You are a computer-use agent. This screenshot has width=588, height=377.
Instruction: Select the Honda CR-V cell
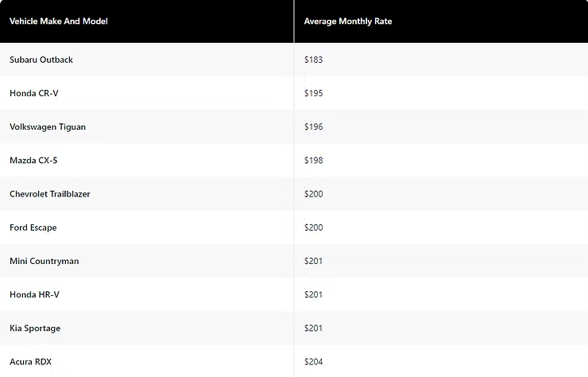[34, 93]
